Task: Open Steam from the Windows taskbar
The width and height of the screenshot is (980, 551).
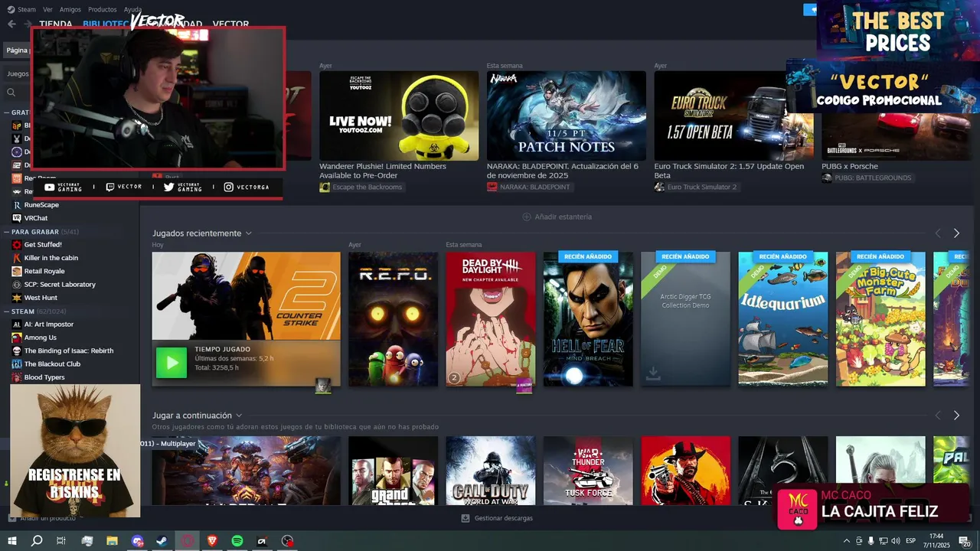Action: coord(162,540)
